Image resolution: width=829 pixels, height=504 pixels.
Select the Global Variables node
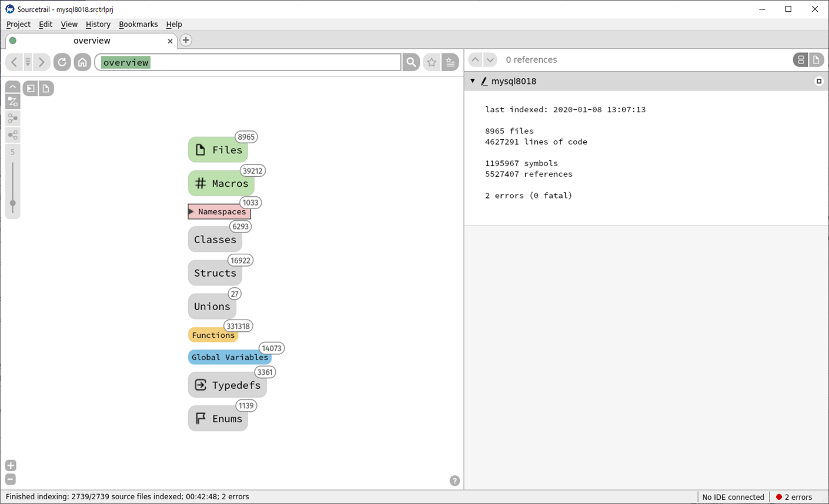coord(229,357)
